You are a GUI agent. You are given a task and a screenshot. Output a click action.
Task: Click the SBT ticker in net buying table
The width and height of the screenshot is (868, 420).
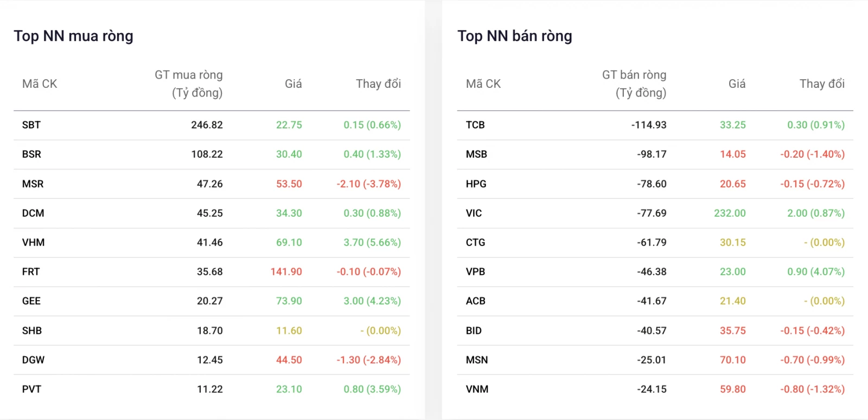click(31, 125)
